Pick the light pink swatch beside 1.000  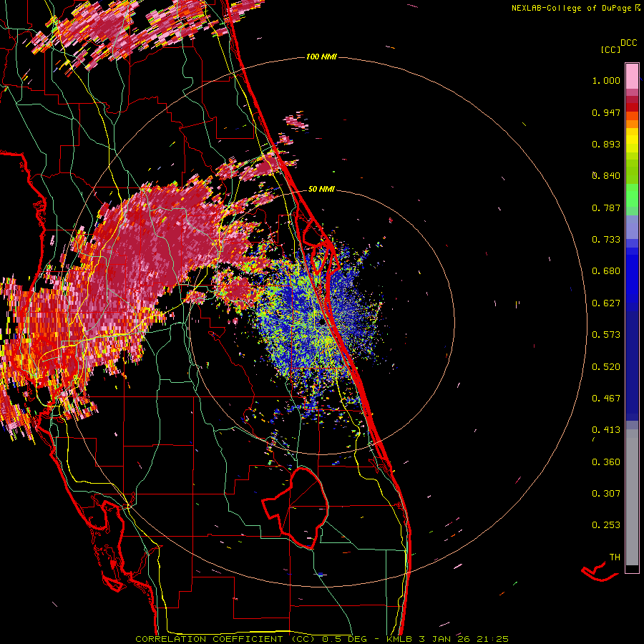coord(632,77)
